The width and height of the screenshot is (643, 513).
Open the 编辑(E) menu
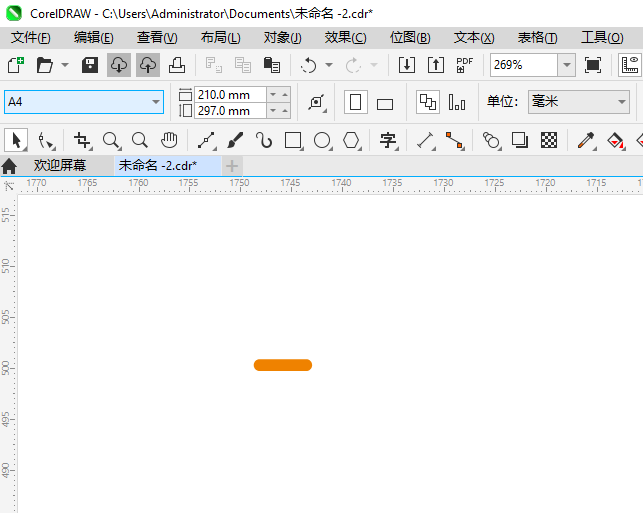click(x=94, y=38)
